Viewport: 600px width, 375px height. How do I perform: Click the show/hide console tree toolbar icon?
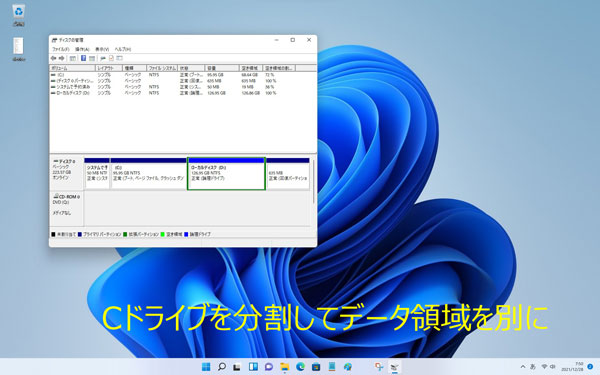[73, 58]
